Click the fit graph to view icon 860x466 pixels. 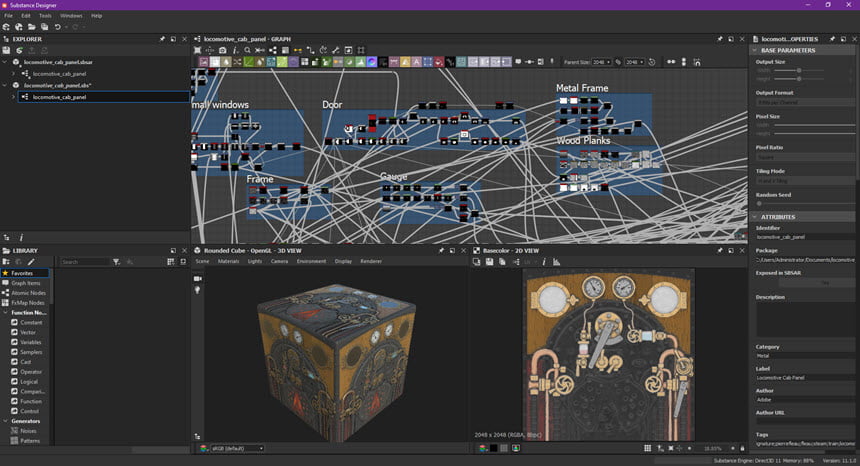[x=197, y=50]
